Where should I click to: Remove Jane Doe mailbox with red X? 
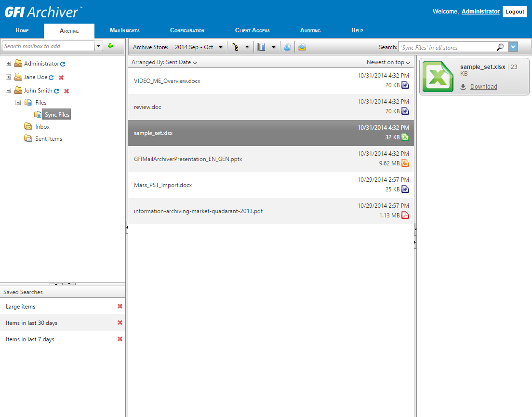[61, 77]
